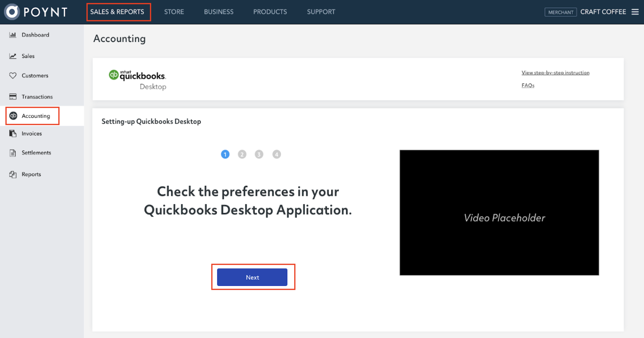Click the Invoices icon in sidebar
Viewport: 644px width, 338px height.
(x=12, y=133)
